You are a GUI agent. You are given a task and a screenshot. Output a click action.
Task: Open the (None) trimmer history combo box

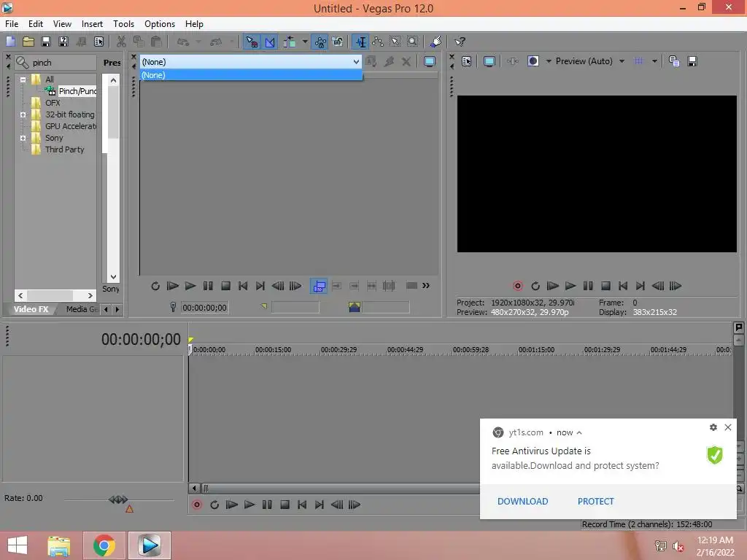[x=251, y=62]
